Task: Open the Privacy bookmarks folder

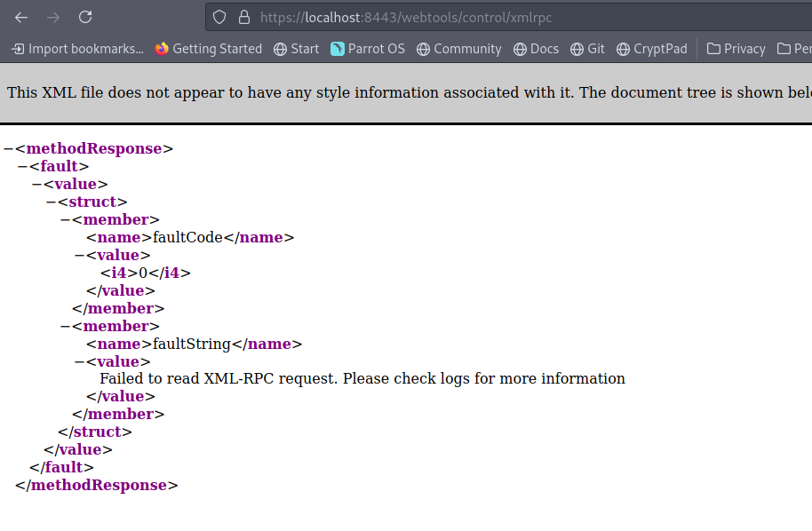Action: pos(736,49)
